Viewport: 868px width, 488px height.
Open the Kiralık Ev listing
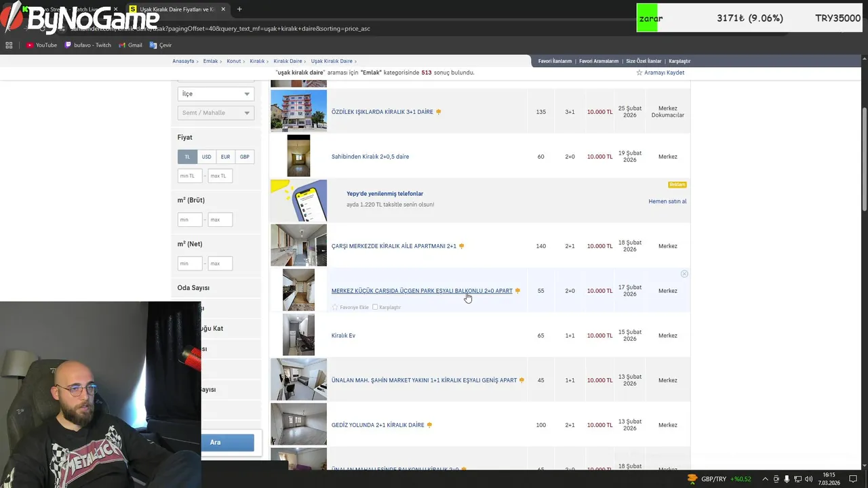pyautogui.click(x=343, y=335)
